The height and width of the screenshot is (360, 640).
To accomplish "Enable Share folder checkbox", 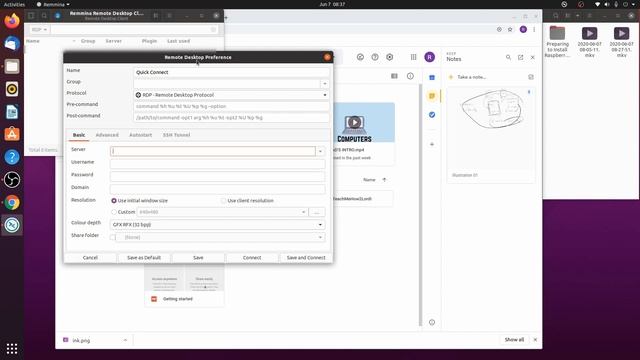I will click(x=113, y=237).
